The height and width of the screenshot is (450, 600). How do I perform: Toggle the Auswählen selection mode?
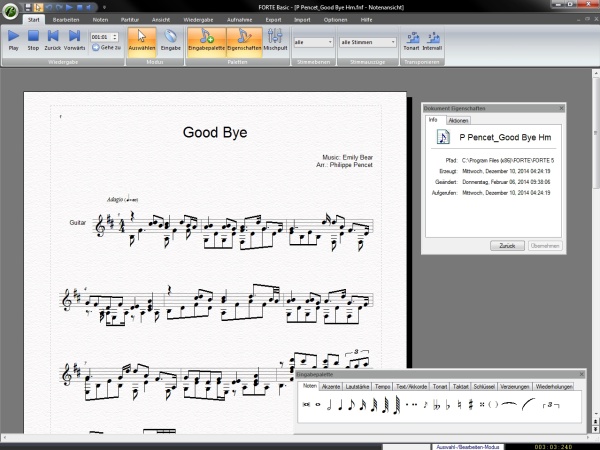[x=142, y=40]
